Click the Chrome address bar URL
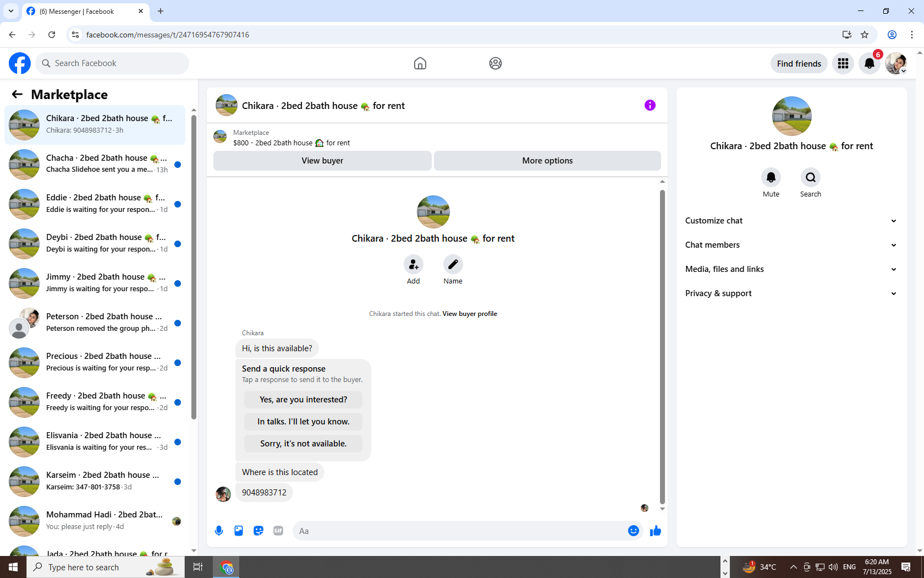Screen dimensions: 924x578 point(168,35)
